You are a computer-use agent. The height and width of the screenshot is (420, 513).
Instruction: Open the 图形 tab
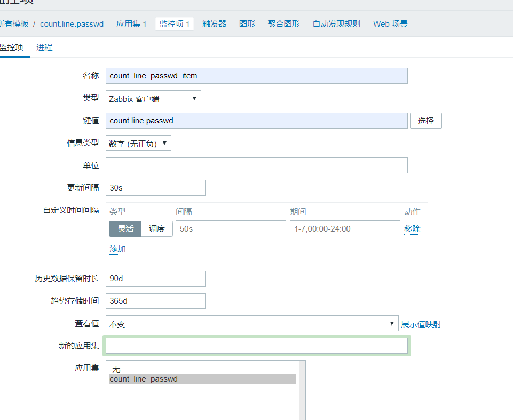coord(247,24)
